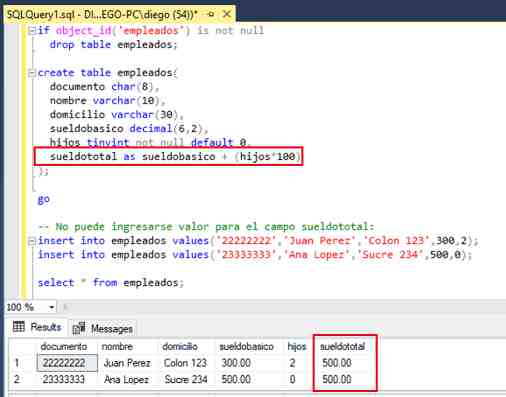Click the 'drop table empleados;' line
Image resolution: width=506 pixels, height=397 pixels.
pos(113,44)
